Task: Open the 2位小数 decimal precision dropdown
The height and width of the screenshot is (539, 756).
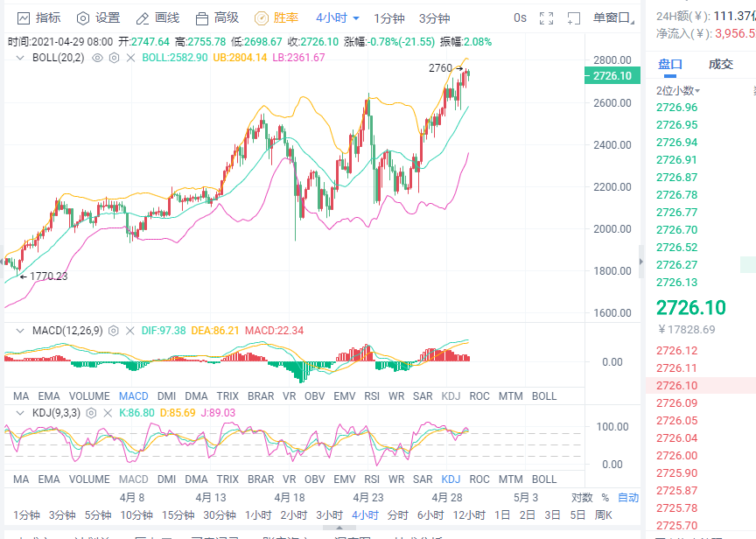Action: [679, 90]
